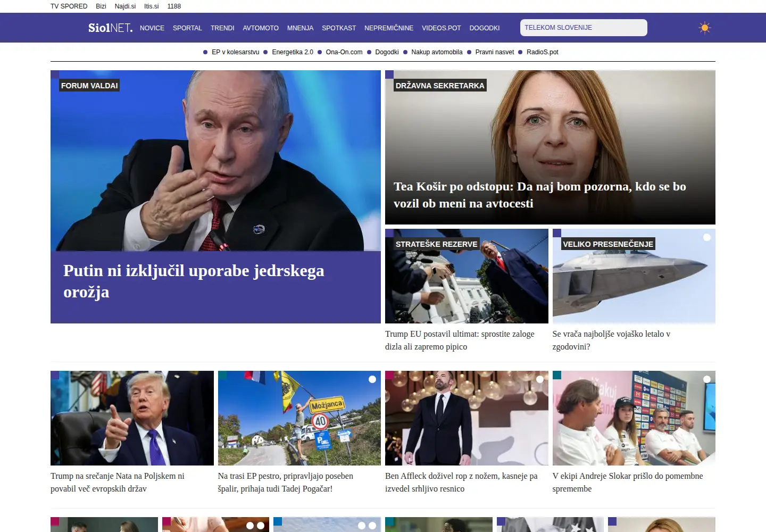Open Tea Košir po odstopu headline

point(540,195)
